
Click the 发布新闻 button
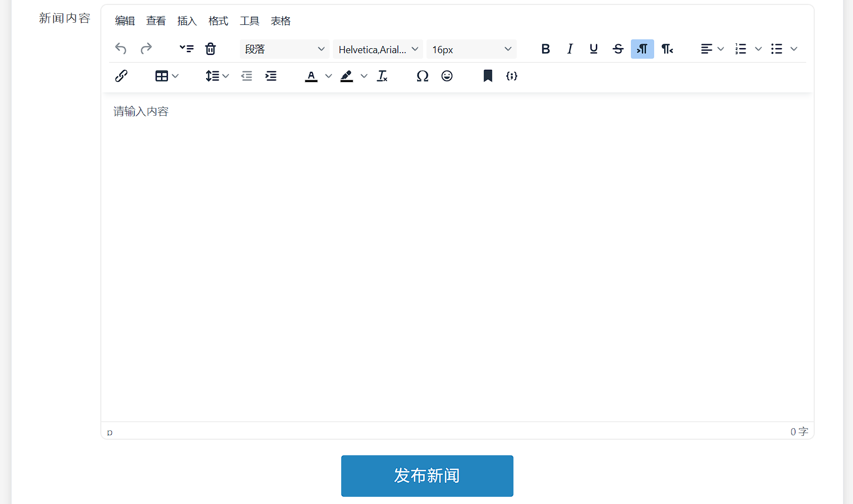click(427, 476)
